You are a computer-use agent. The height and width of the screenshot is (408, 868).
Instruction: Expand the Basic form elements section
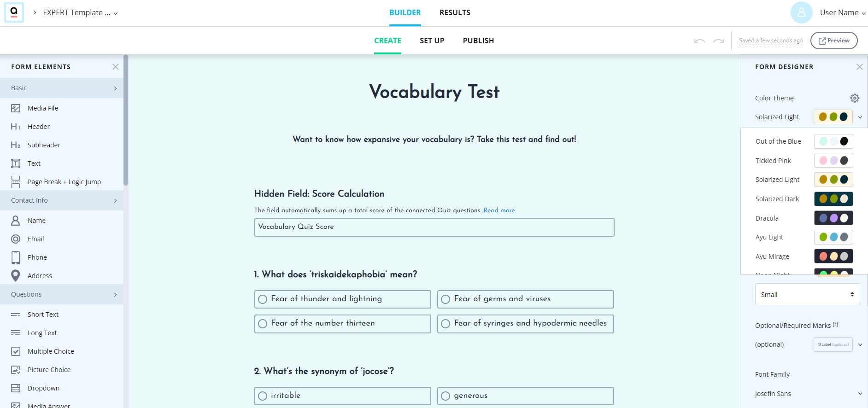62,87
